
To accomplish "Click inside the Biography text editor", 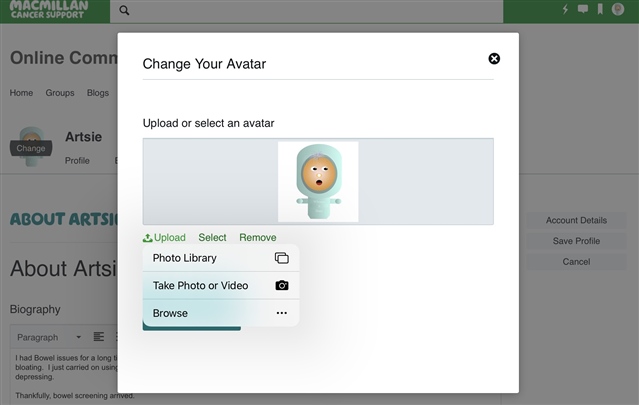I will pos(65,375).
